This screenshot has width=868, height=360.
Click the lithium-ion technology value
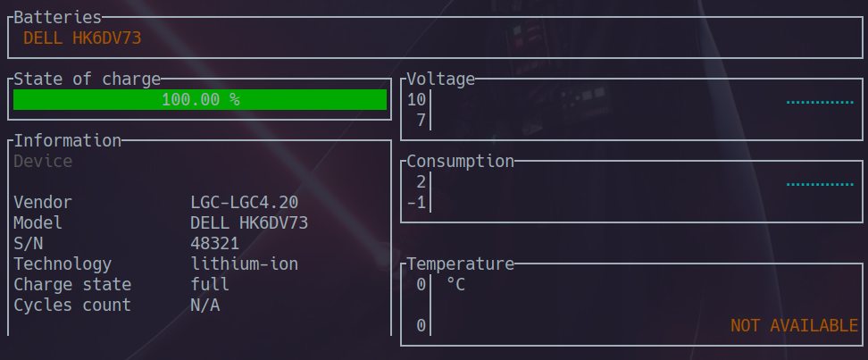point(244,264)
